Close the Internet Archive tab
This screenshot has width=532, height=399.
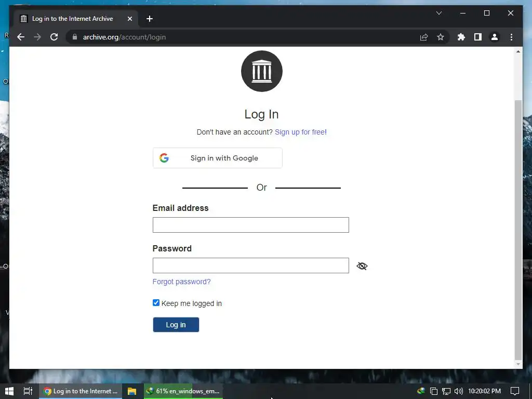click(x=129, y=19)
